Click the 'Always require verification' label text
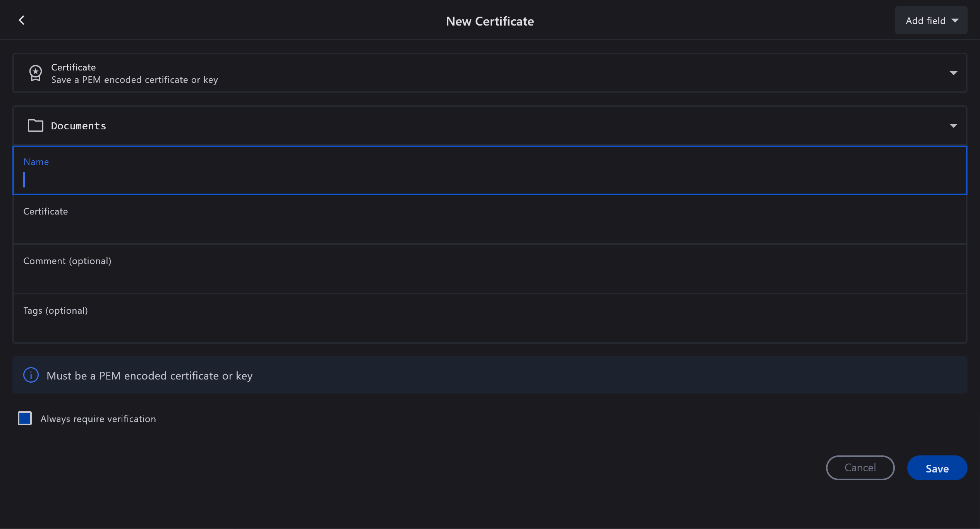This screenshot has width=980, height=529. [98, 419]
